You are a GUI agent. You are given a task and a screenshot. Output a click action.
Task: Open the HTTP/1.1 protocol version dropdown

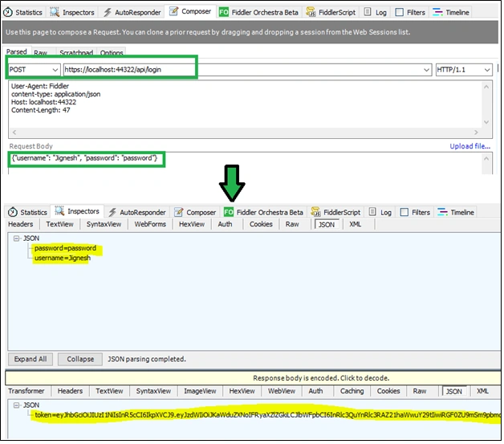[487, 70]
